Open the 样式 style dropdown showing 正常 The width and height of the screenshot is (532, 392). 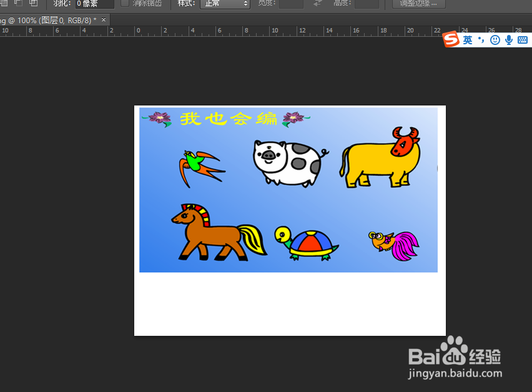tap(225, 3)
